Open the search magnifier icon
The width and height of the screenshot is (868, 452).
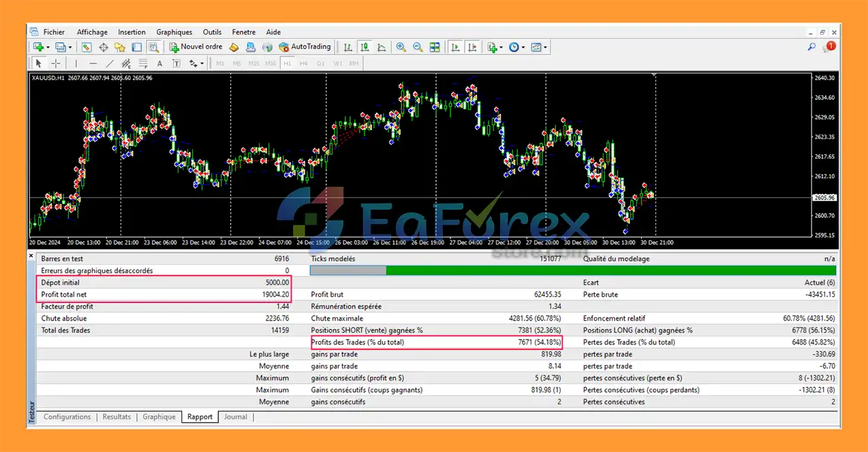pyautogui.click(x=811, y=47)
